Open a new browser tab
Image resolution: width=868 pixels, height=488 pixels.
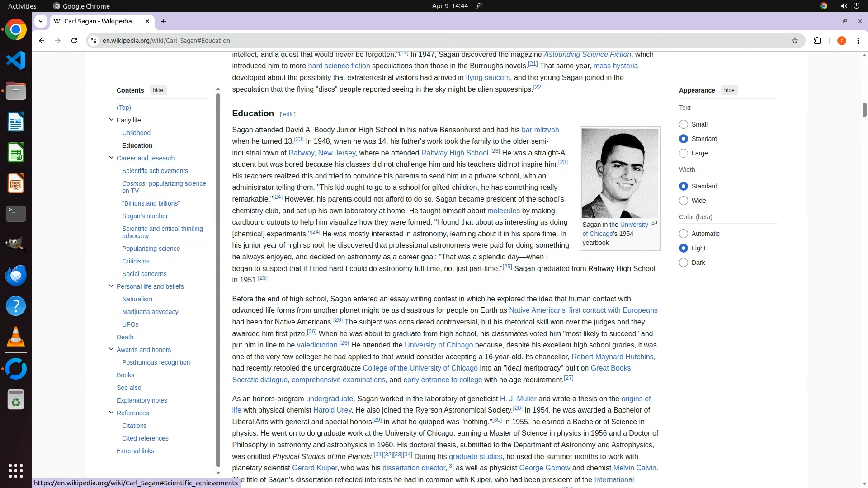point(164,21)
